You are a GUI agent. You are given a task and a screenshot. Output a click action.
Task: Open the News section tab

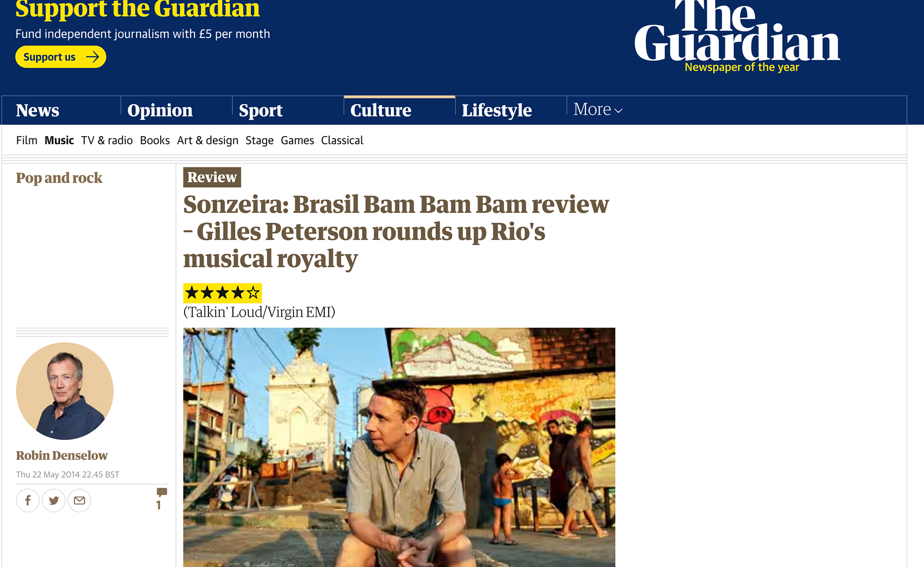(x=38, y=110)
